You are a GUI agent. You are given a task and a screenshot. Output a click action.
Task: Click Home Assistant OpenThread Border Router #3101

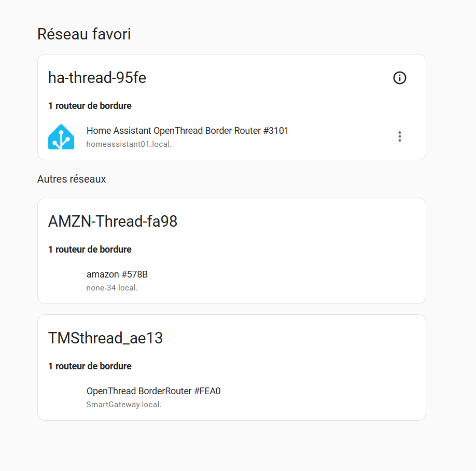187,131
